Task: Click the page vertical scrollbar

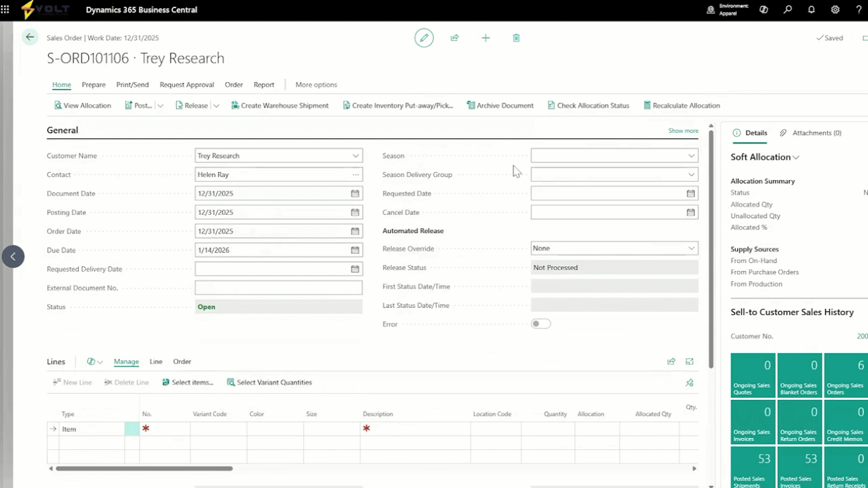Action: point(711,248)
